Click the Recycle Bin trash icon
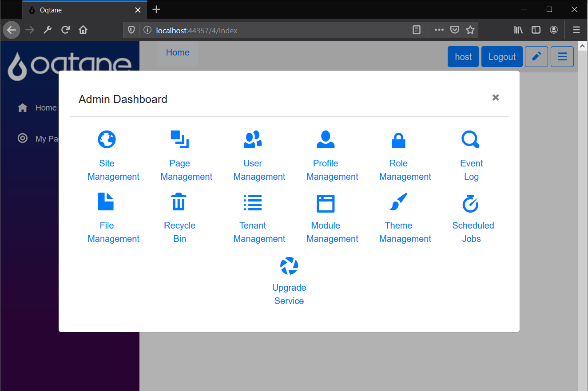The image size is (588, 391). tap(179, 202)
